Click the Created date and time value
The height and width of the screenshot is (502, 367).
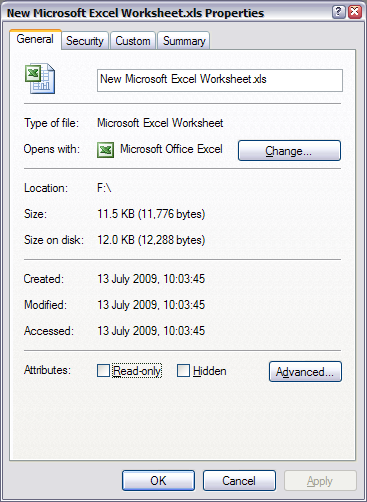151,279
